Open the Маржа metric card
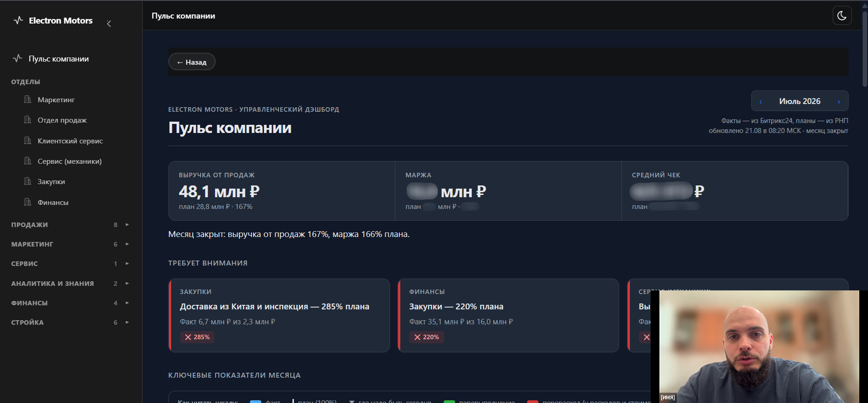Viewport: 868px width, 403px height. click(x=508, y=191)
